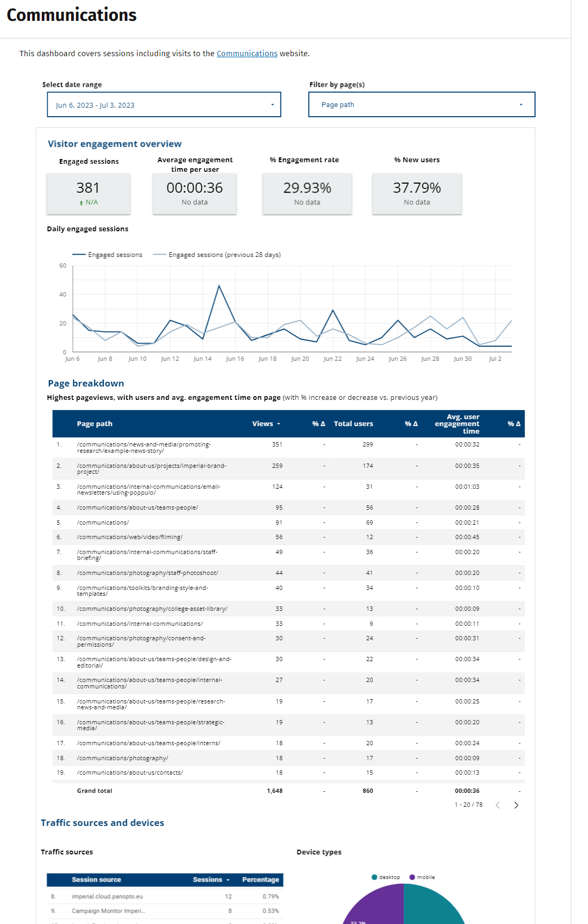This screenshot has width=588, height=924.
Task: Click previous page arrow in page breakdown
Action: click(498, 805)
